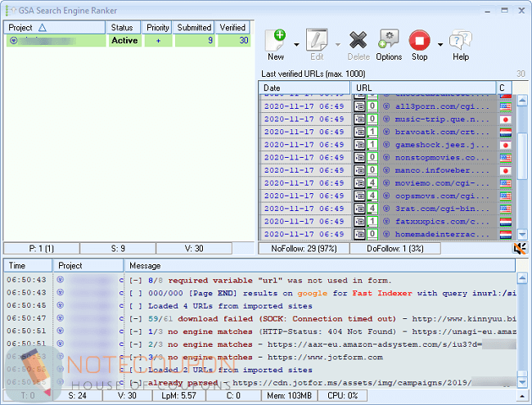Image resolution: width=532 pixels, height=405 pixels.
Task: Click the Submitted count 9 cell
Action: pyautogui.click(x=195, y=41)
